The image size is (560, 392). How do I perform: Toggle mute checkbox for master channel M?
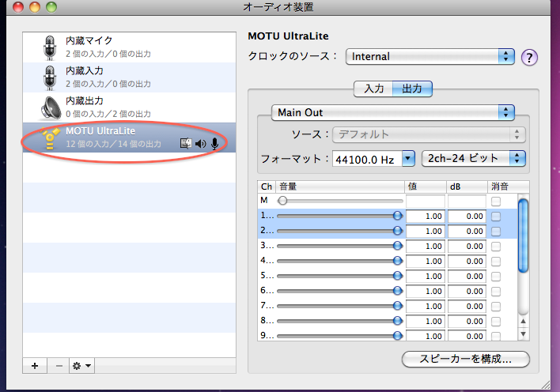[x=496, y=202]
